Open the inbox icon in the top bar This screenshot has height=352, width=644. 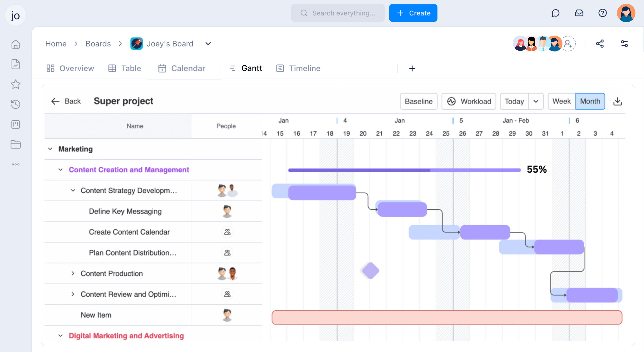click(x=579, y=13)
